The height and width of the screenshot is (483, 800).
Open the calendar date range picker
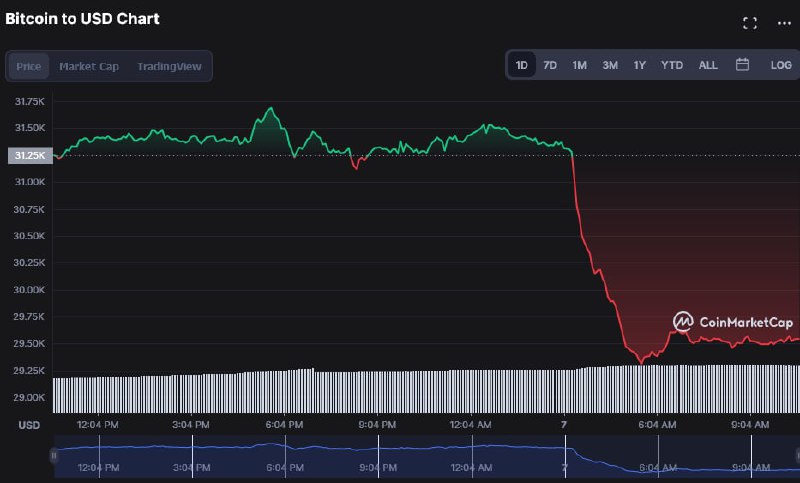pyautogui.click(x=742, y=65)
